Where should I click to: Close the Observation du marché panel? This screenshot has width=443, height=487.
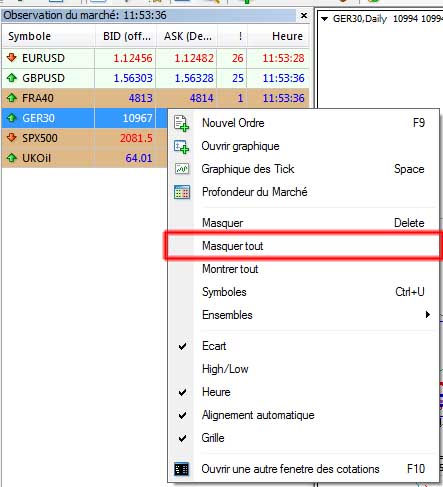304,15
